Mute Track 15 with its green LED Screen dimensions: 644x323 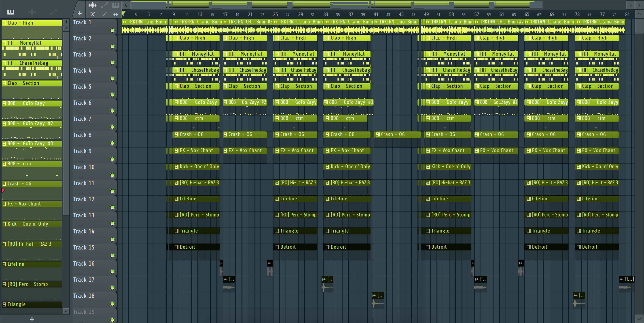(112, 256)
